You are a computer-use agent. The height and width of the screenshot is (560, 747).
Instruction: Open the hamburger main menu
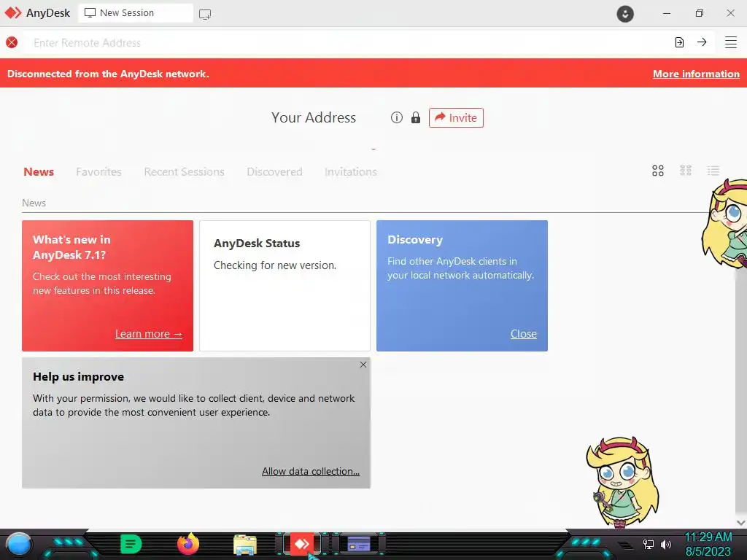[731, 42]
